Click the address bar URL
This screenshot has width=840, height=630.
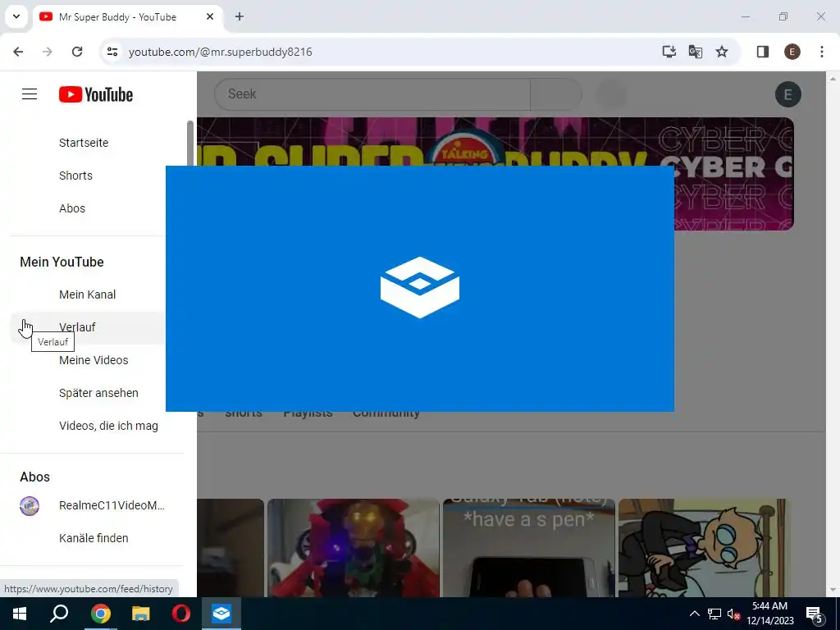click(x=220, y=52)
